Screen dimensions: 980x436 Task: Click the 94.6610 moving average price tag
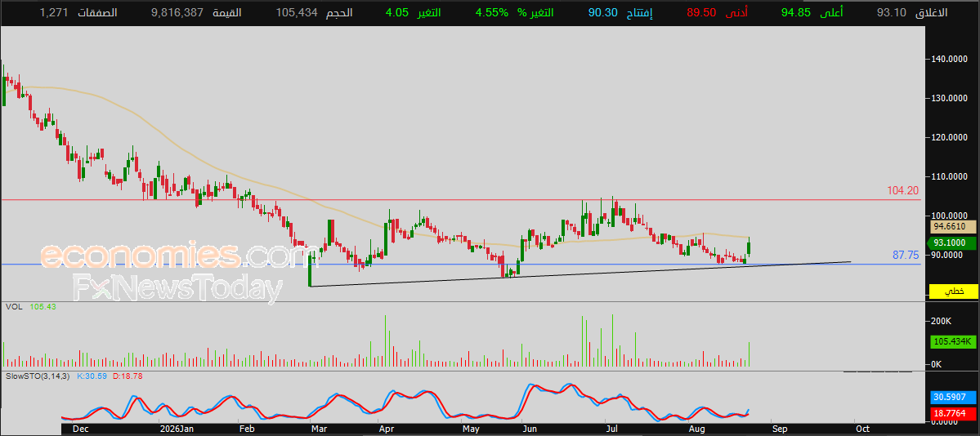[954, 227]
